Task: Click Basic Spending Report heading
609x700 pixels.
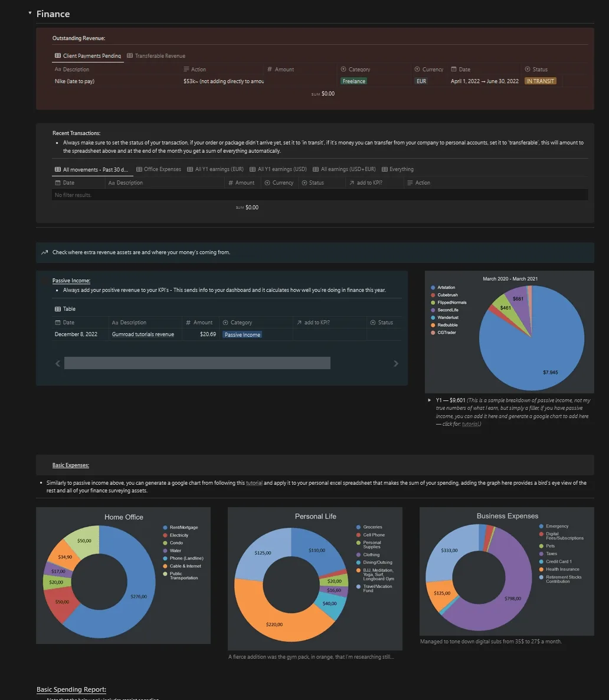Action: point(71,689)
